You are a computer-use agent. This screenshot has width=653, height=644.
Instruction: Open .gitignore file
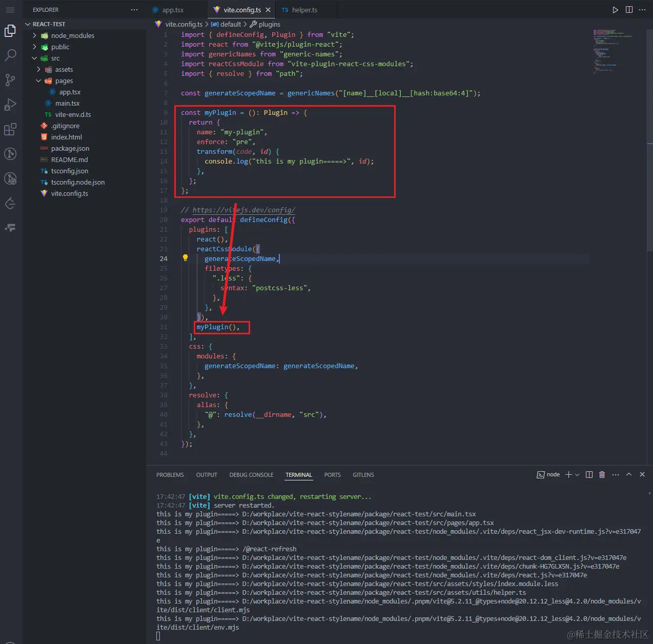pos(65,126)
